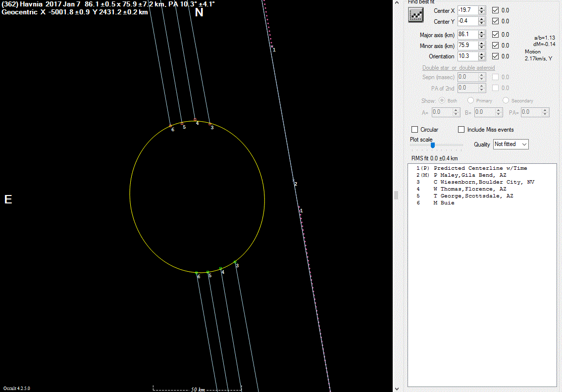Click the Center X input field
This screenshot has width=562, height=392.
coord(467,10)
